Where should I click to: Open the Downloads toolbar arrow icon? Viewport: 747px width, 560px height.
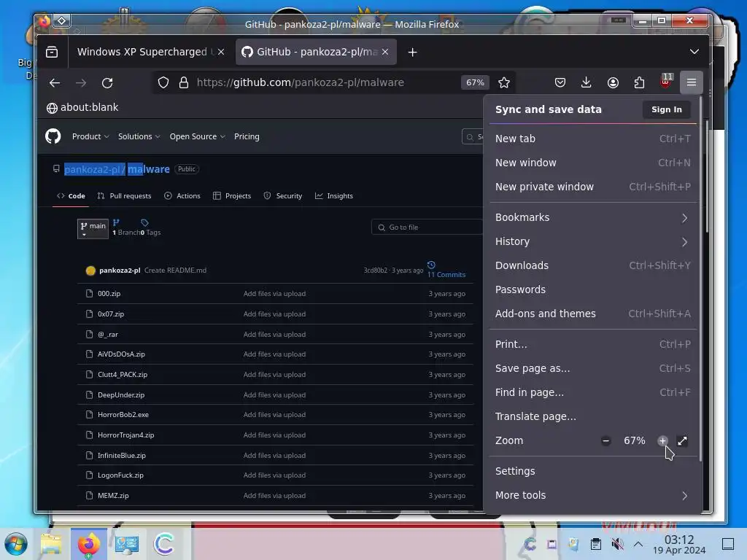coord(587,82)
